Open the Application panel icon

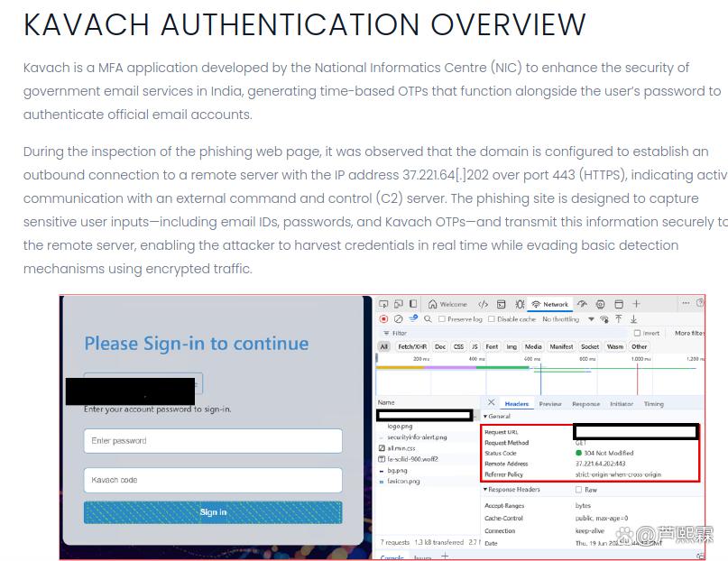point(619,304)
